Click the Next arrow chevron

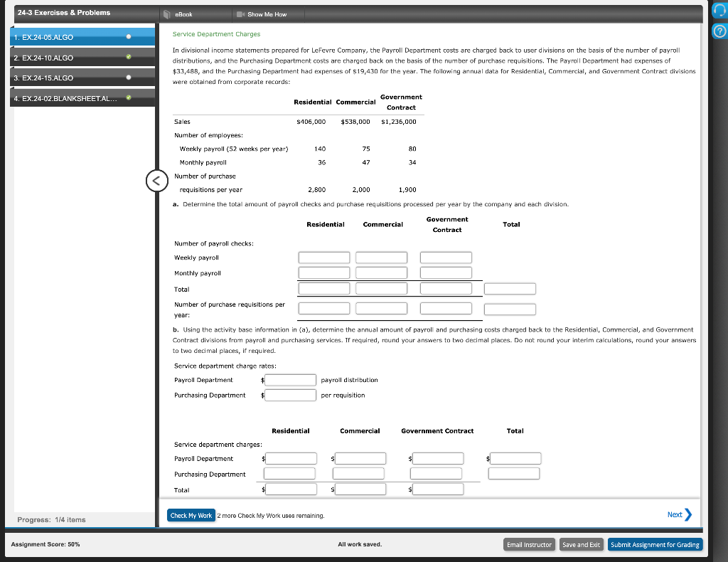pos(688,514)
